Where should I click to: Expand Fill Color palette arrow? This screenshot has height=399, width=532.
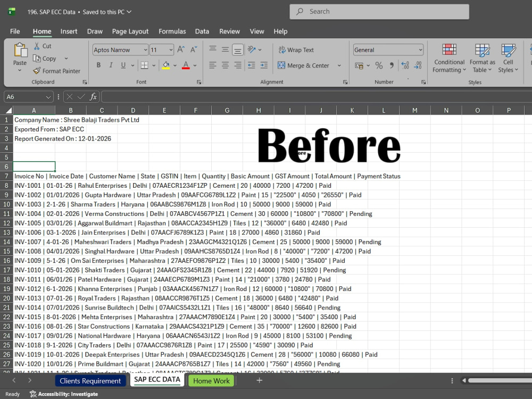coord(175,65)
